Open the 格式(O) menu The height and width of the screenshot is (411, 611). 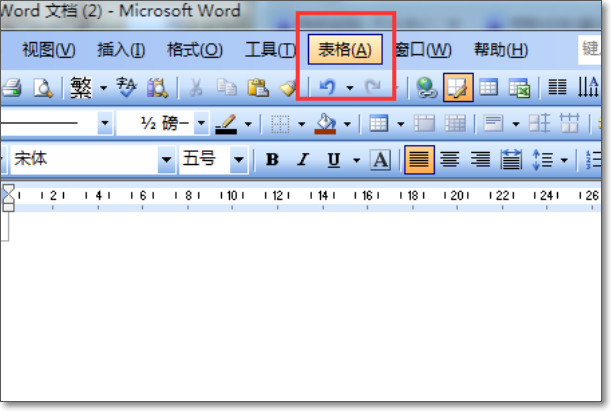point(194,50)
